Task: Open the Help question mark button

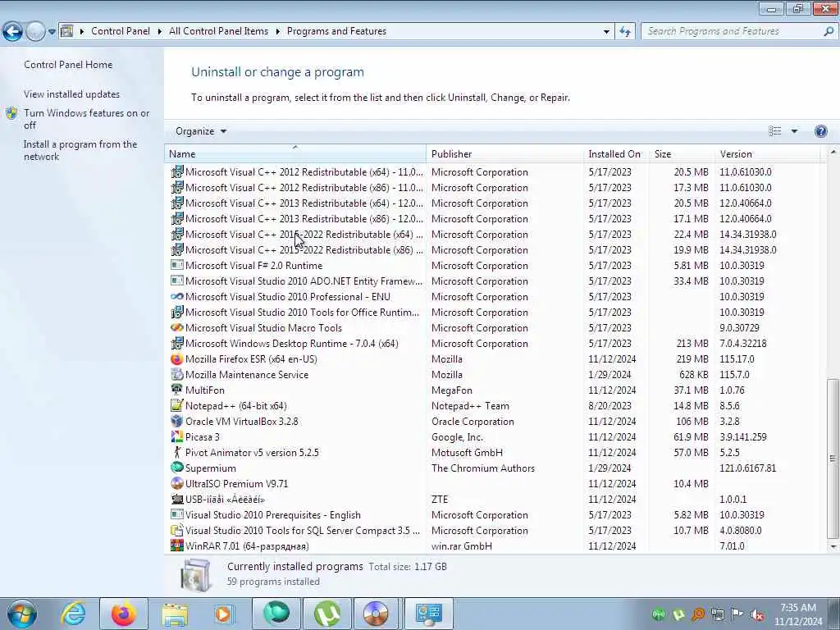Action: (x=820, y=131)
